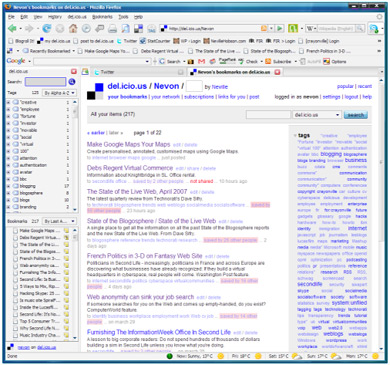Open the del.icio.us search scope dropdown
Viewport: 390px width, 365px height.
[317, 115]
